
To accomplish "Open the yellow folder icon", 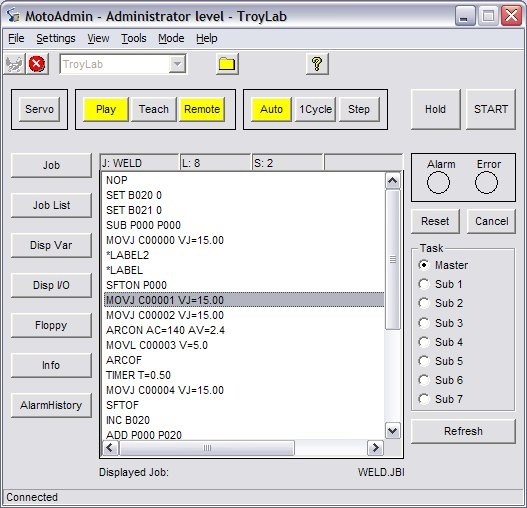I will coord(227,64).
